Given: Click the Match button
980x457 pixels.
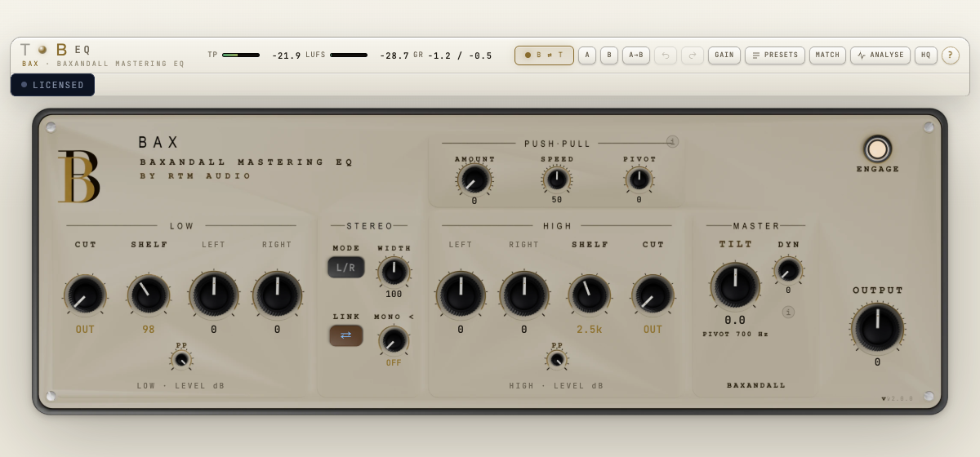Looking at the screenshot, I should pyautogui.click(x=827, y=55).
